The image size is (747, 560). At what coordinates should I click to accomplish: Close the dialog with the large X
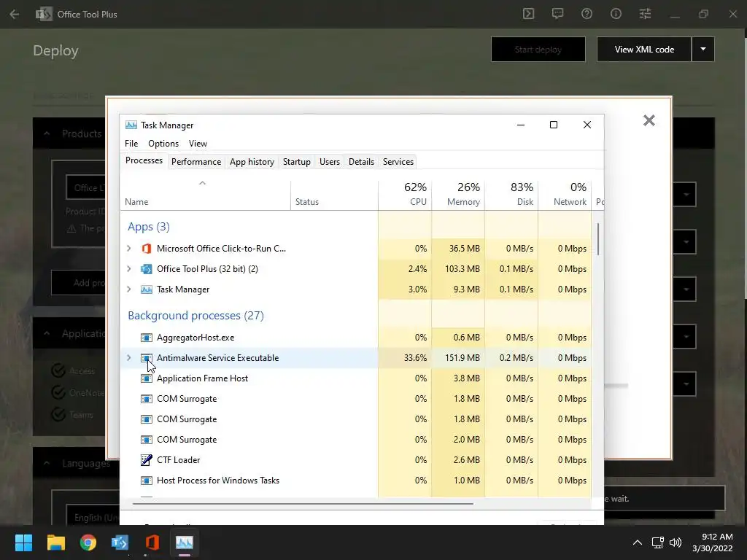pos(649,120)
